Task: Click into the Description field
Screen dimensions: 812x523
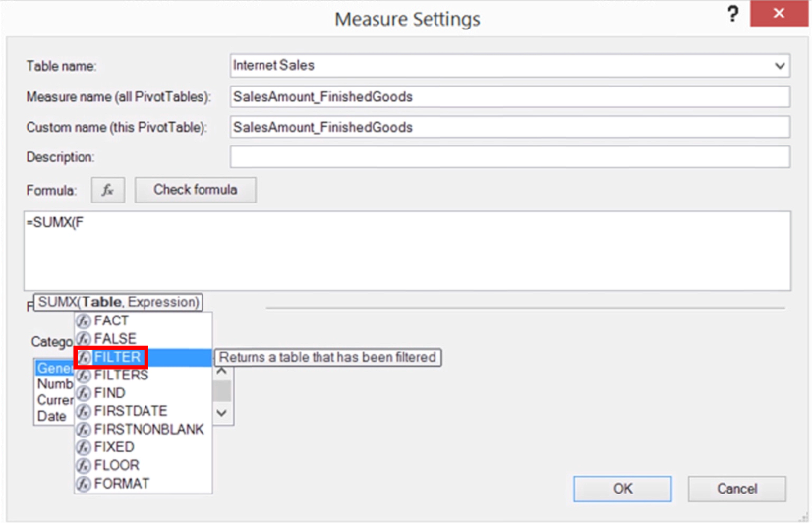Action: [x=509, y=157]
